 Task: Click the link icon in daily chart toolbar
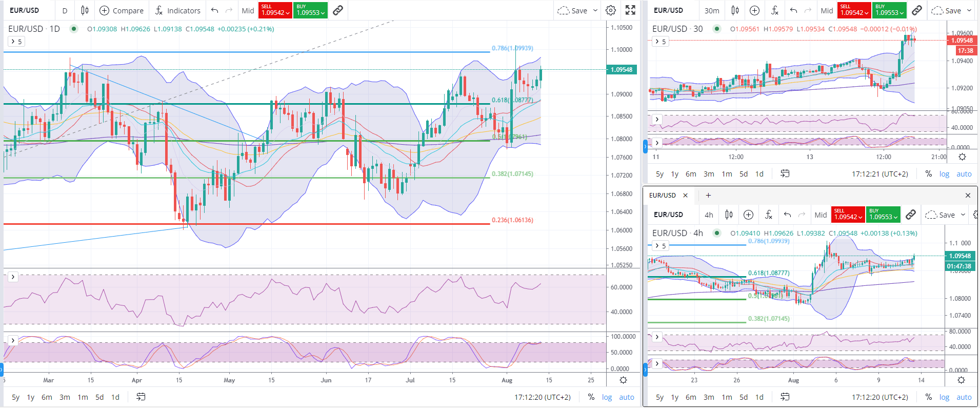point(338,10)
